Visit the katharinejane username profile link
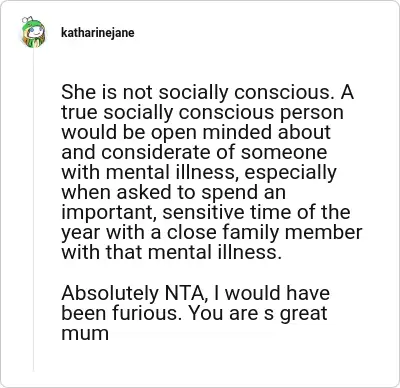Image resolution: width=400 pixels, height=388 pixels. (98, 33)
